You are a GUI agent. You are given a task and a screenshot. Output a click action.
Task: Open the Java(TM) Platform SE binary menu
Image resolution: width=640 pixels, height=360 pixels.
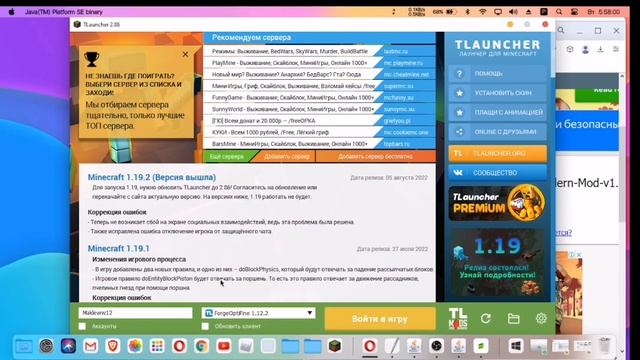[x=64, y=12]
